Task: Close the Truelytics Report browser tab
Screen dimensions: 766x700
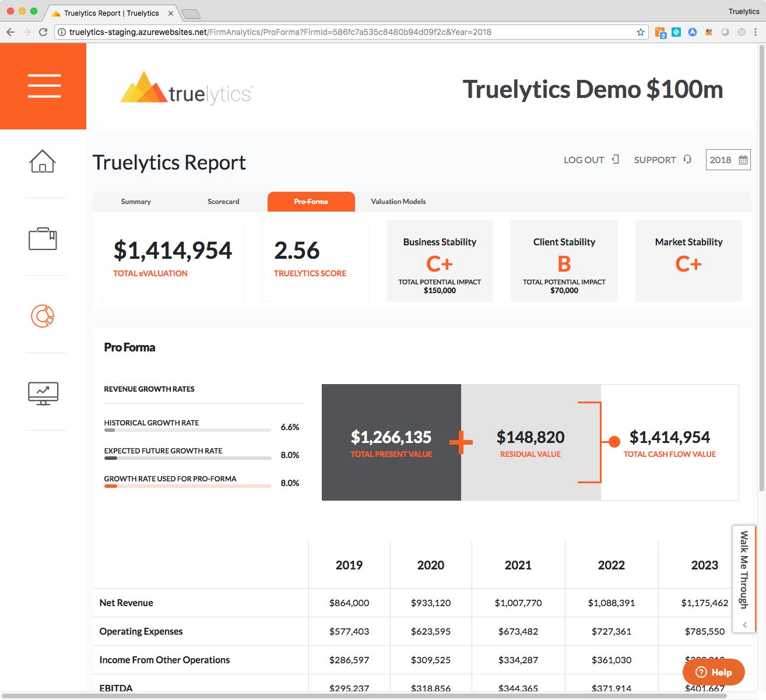Action: (170, 13)
